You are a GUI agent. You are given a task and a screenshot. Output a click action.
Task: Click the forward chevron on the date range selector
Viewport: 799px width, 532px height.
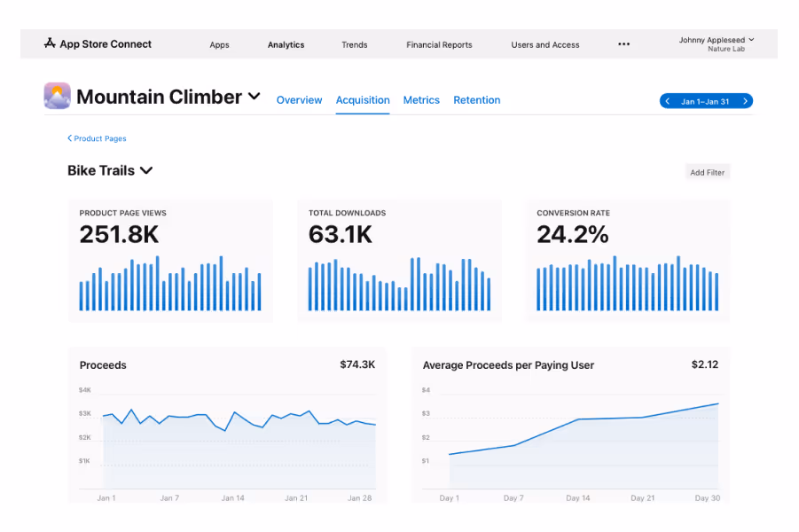(745, 100)
